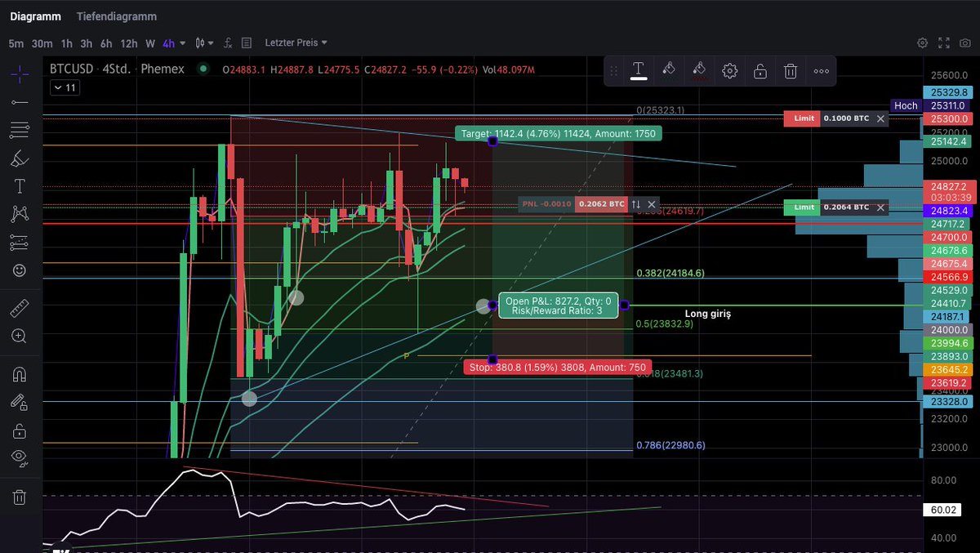Take a chart snapshot with camera
The height and width of the screenshot is (553, 980).
coord(965,42)
